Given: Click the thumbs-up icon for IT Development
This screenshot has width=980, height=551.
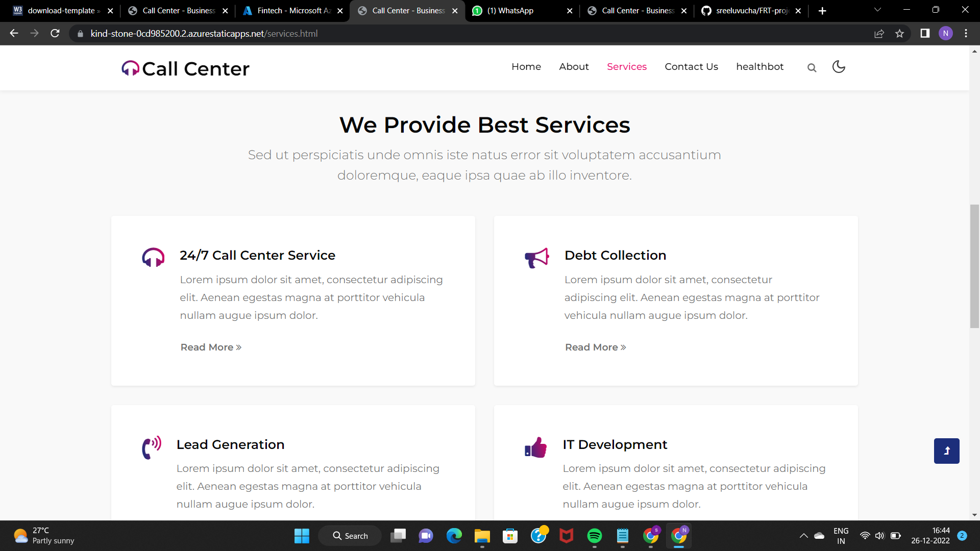Looking at the screenshot, I should pos(535,447).
